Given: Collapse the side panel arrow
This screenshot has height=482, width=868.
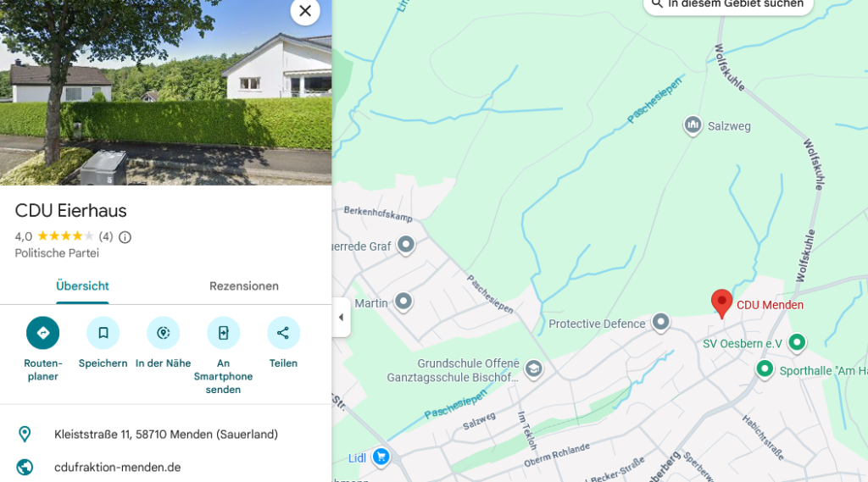Looking at the screenshot, I should click(341, 317).
